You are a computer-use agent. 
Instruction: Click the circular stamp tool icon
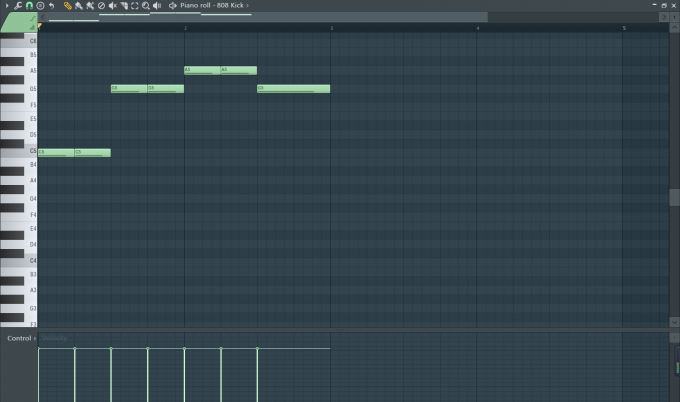pyautogui.click(x=40, y=5)
